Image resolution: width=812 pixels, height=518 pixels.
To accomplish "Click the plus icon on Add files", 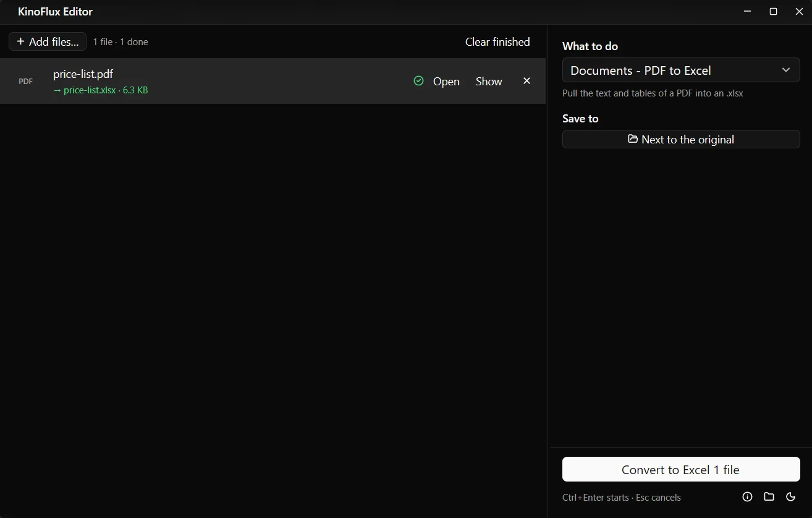I will [20, 41].
